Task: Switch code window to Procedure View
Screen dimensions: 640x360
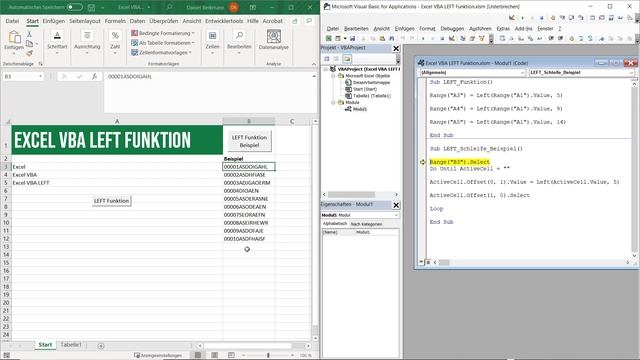Action: point(421,262)
